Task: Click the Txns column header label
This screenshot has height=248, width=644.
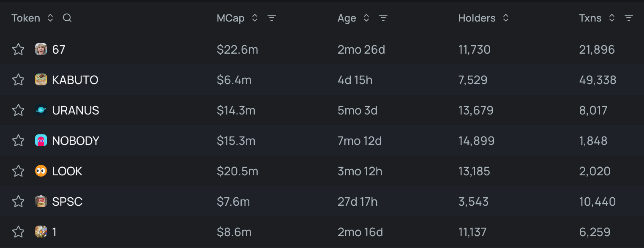Action: point(590,18)
